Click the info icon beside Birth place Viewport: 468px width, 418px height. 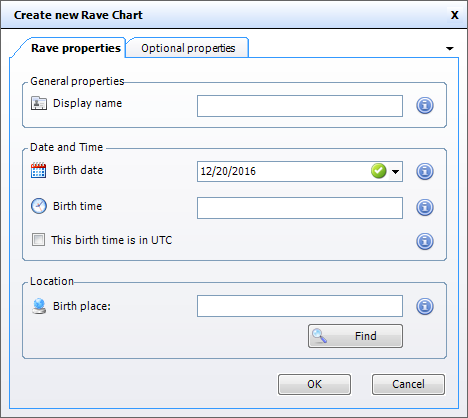pos(425,306)
